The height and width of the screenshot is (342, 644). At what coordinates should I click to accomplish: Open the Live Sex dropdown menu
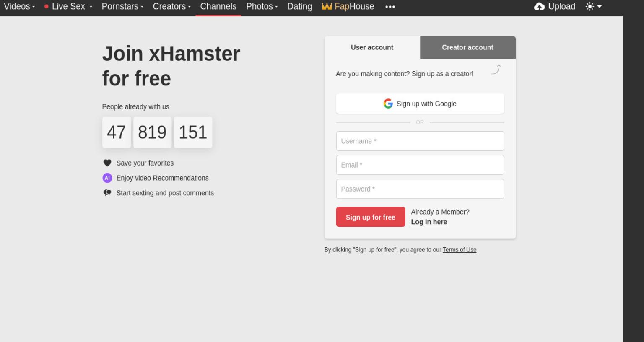68,7
